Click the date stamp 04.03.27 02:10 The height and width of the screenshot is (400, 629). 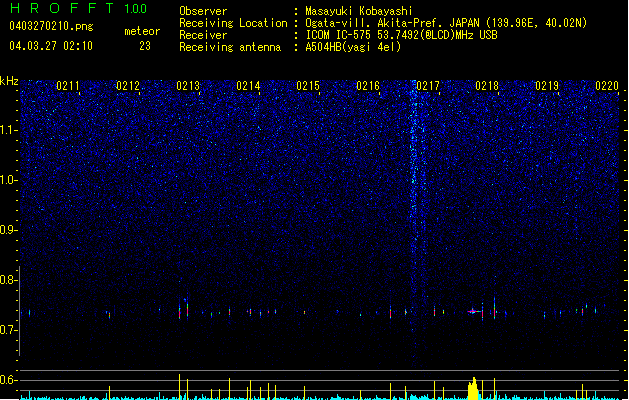51,46
